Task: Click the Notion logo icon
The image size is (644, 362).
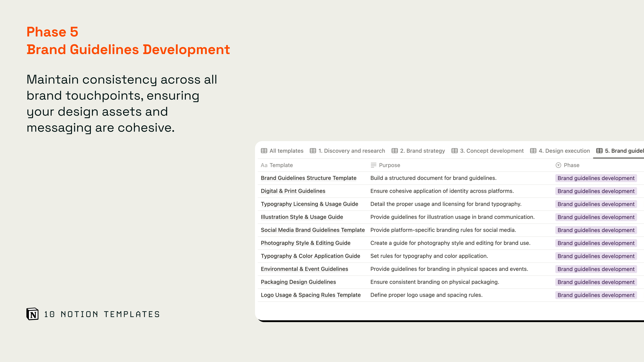Action: coord(33,314)
